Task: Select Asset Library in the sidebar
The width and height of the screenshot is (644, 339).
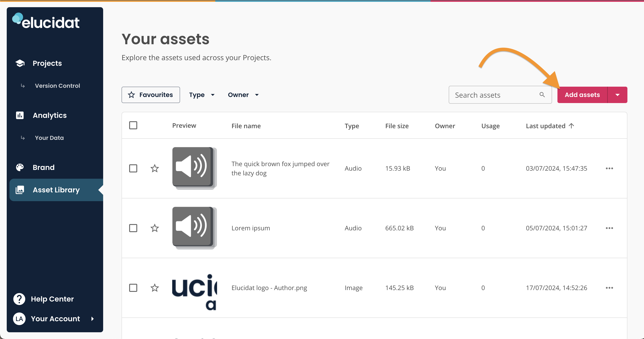Action: (56, 190)
